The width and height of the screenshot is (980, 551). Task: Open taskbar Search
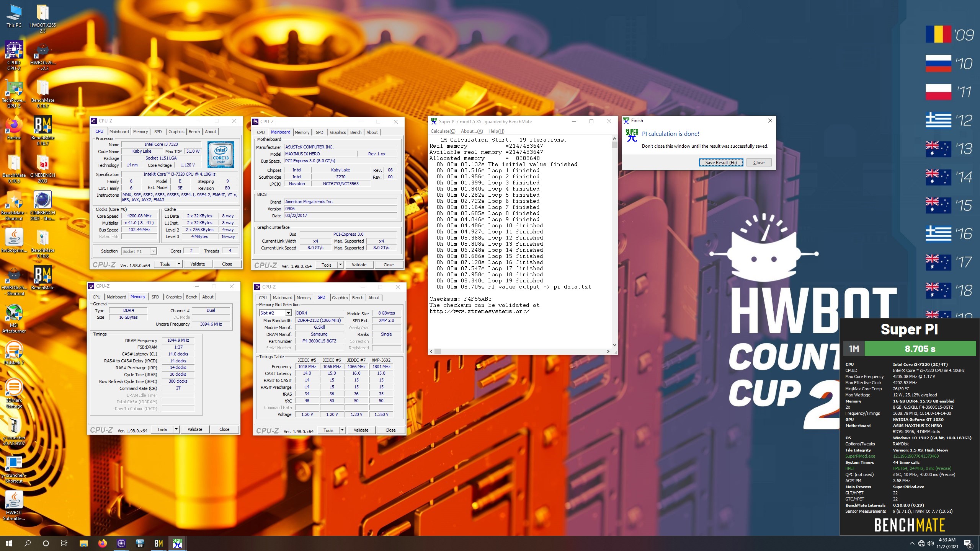click(x=28, y=543)
